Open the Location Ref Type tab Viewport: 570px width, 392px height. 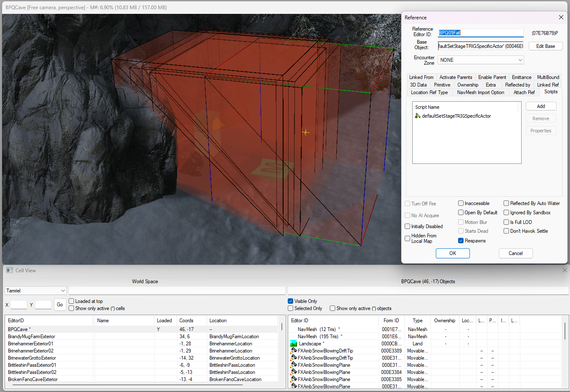coord(429,92)
